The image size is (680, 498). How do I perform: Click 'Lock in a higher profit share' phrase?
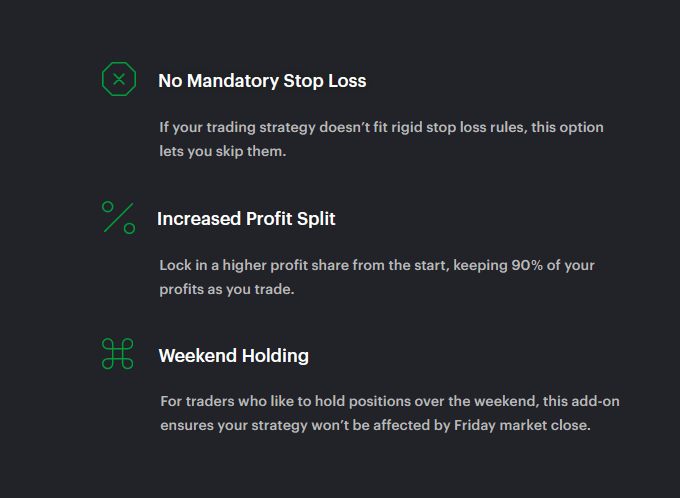[254, 265]
